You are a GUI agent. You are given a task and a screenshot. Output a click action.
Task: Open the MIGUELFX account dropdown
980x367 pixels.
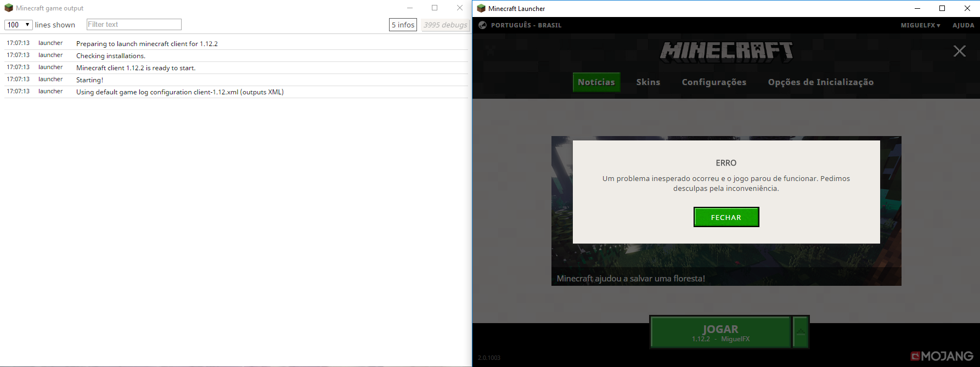(920, 25)
